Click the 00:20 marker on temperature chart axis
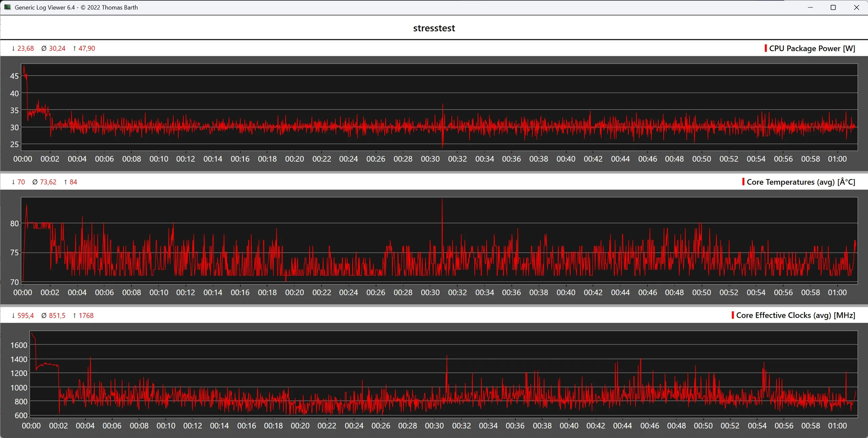Viewport: 868px width, 438px height. coord(294,292)
